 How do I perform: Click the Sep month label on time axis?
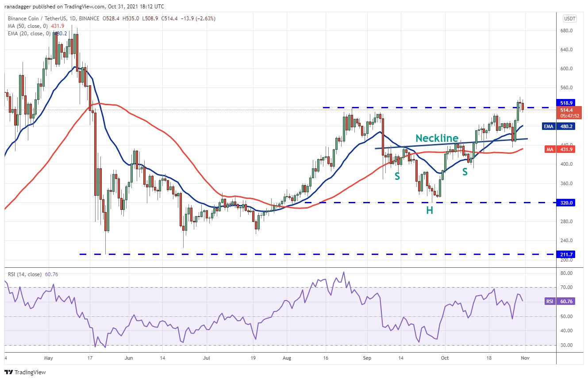(367, 357)
